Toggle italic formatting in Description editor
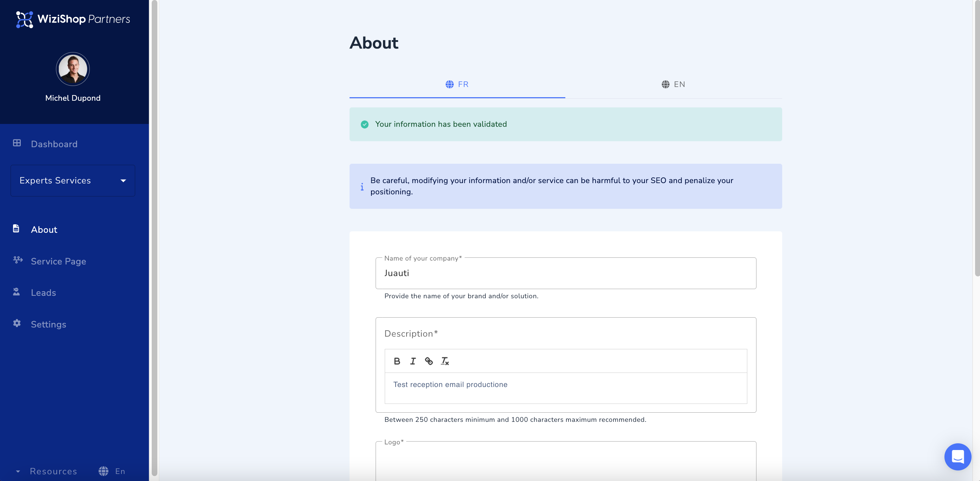The image size is (980, 481). 413,361
